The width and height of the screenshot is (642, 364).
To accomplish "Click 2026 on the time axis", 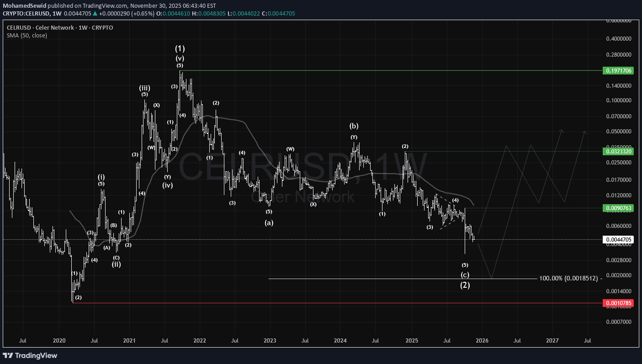I will [x=482, y=340].
